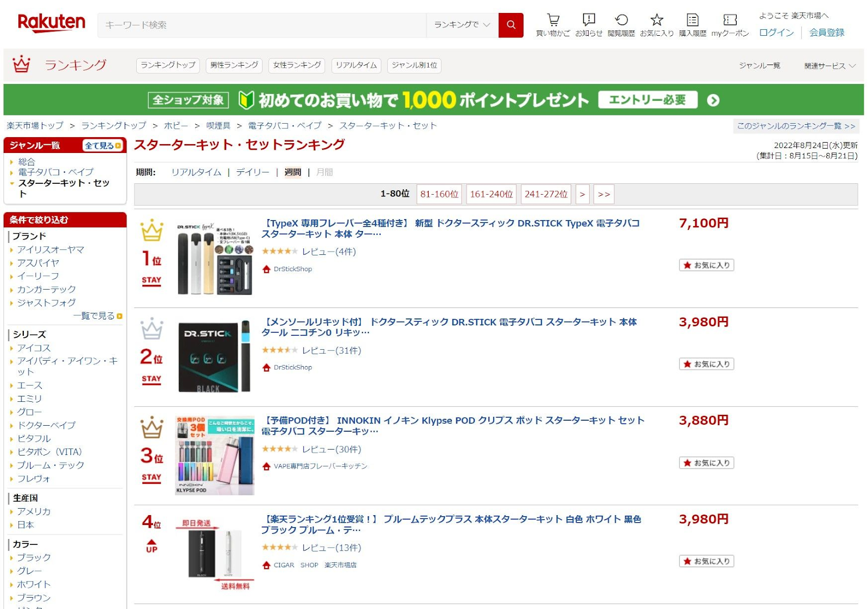Click the ranking crown icon beside ランキング

point(22,64)
